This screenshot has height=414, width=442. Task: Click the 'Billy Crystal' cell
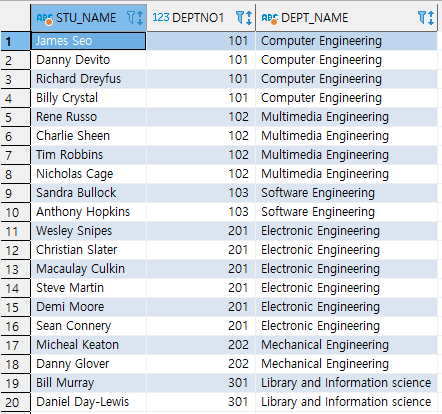(x=88, y=98)
